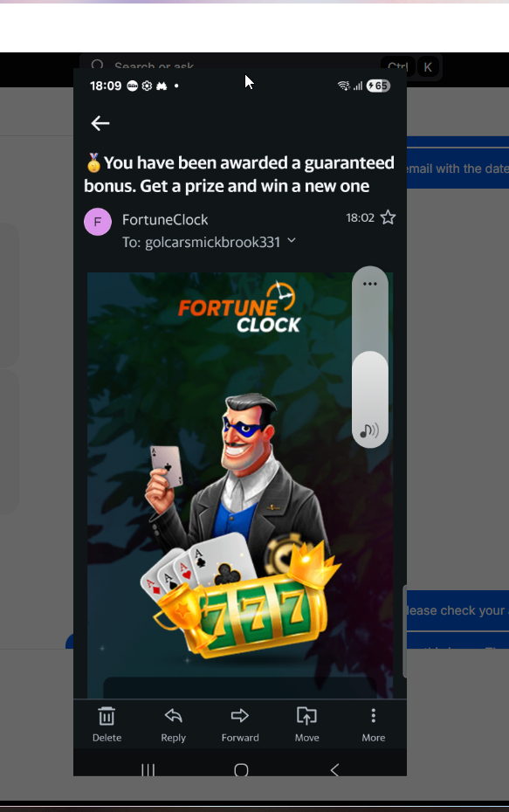Tap the back arrow in email header

[x=100, y=123]
